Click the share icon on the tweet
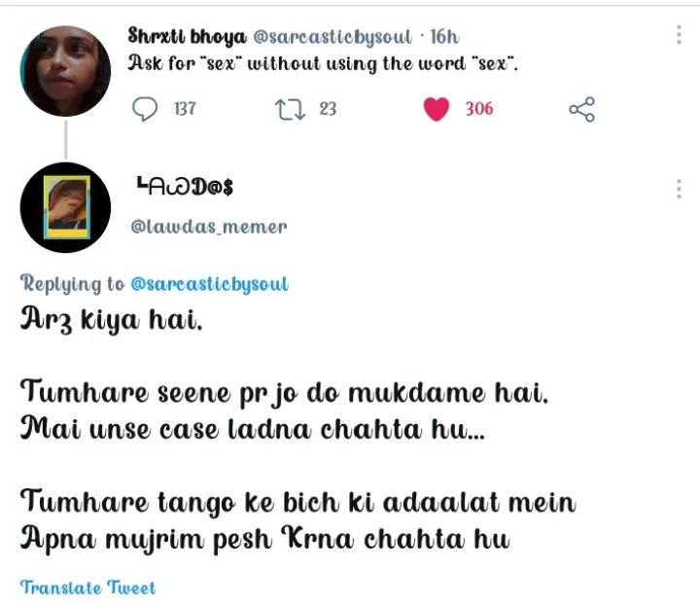 point(581,109)
